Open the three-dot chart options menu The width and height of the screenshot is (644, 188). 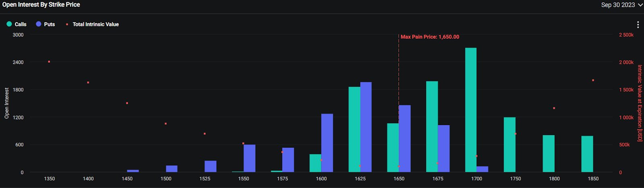(x=638, y=25)
